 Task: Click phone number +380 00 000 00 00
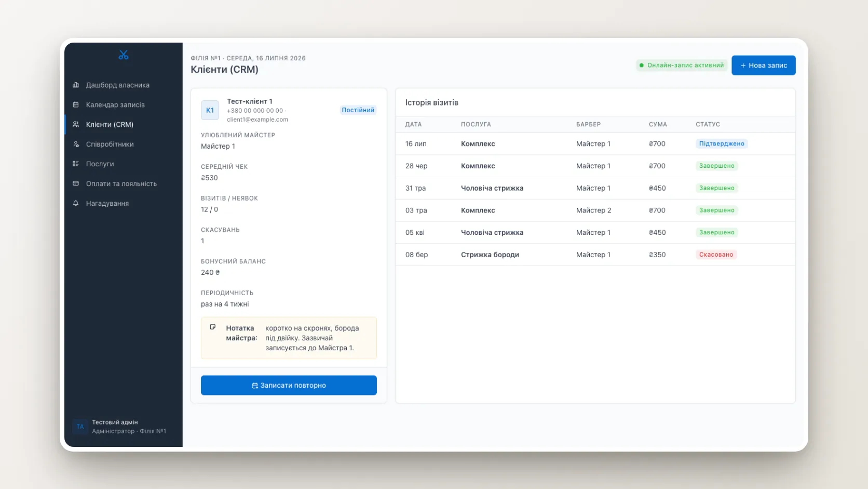tap(254, 111)
